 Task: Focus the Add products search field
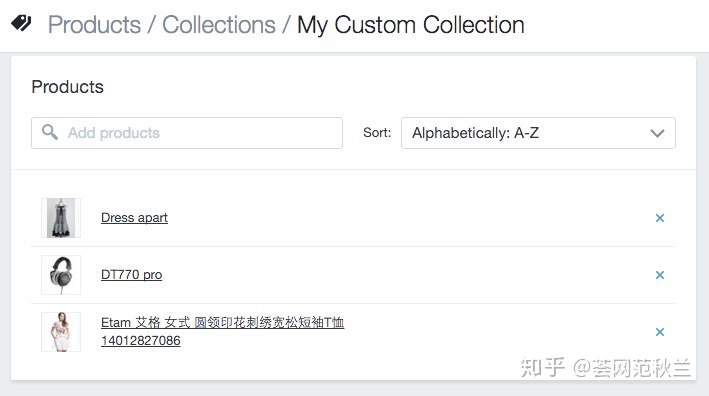point(187,133)
